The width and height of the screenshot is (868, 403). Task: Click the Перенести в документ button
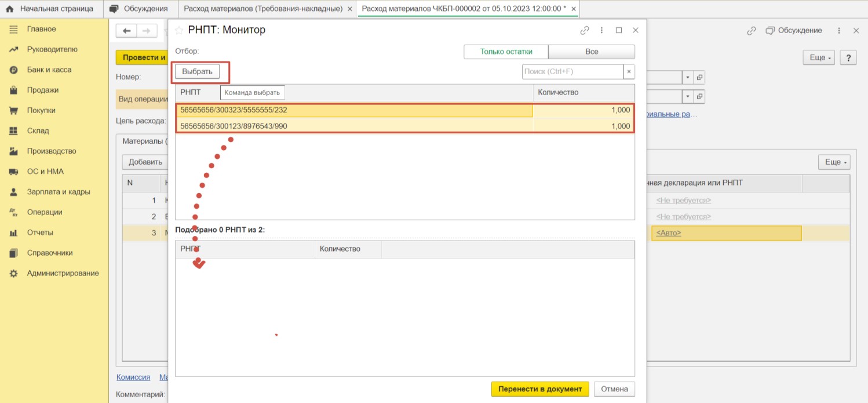pyautogui.click(x=540, y=389)
